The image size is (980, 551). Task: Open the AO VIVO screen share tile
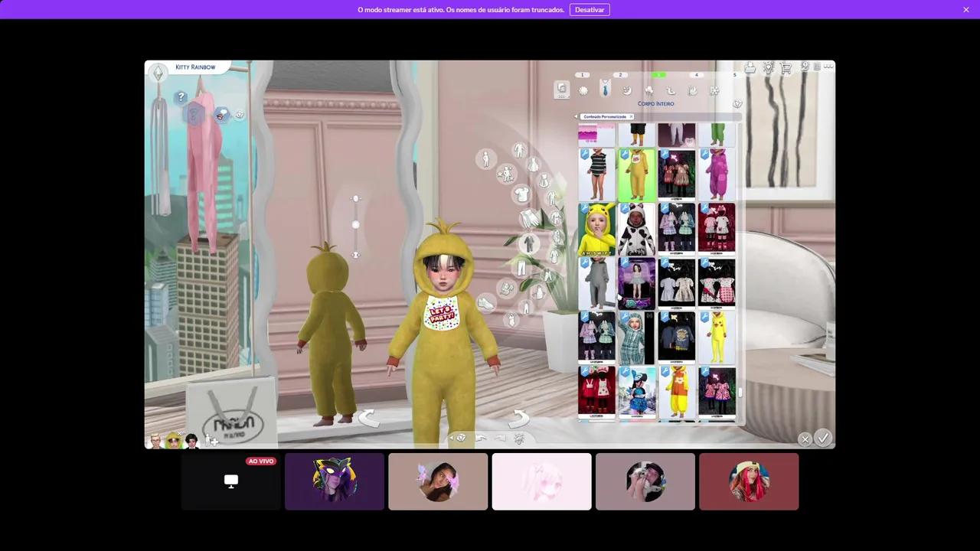pos(231,481)
